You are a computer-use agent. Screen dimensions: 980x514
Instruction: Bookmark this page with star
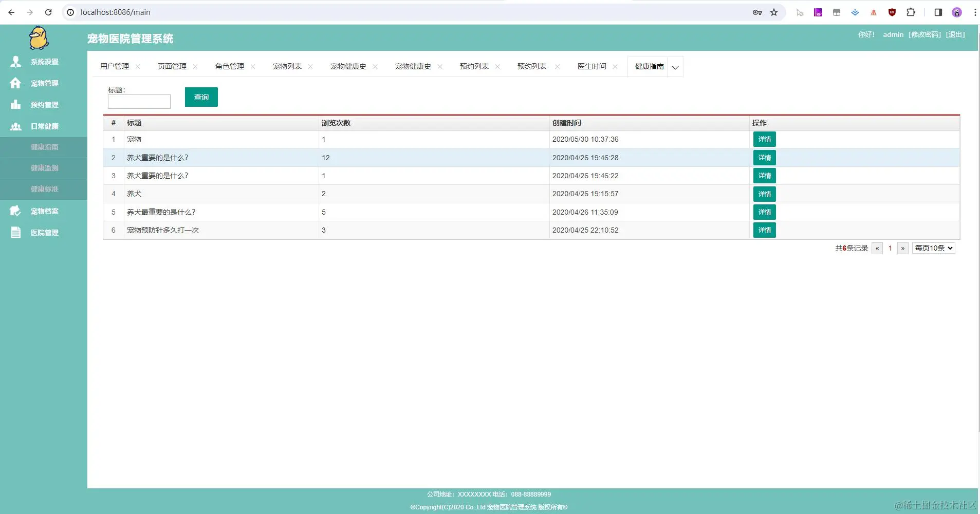pyautogui.click(x=774, y=12)
